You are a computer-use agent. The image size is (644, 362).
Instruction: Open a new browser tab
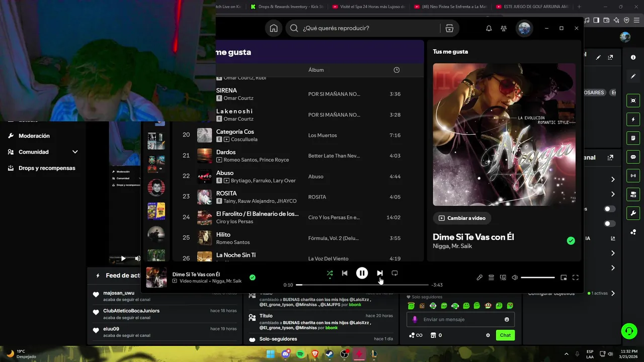(579, 7)
